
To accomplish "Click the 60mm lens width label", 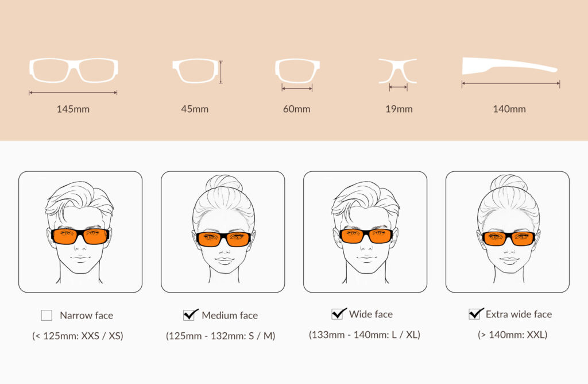I will click(297, 109).
